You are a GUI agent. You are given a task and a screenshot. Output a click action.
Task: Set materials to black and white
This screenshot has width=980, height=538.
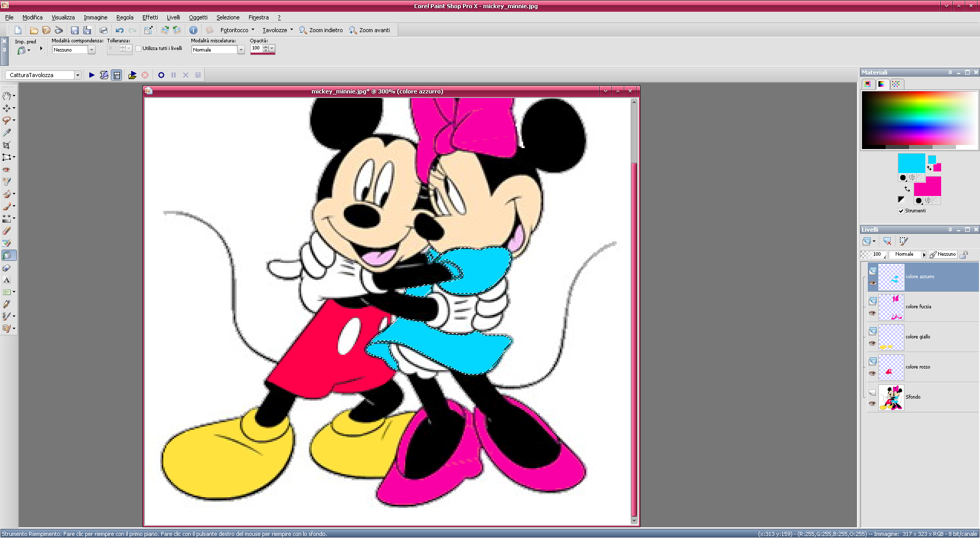(x=901, y=200)
